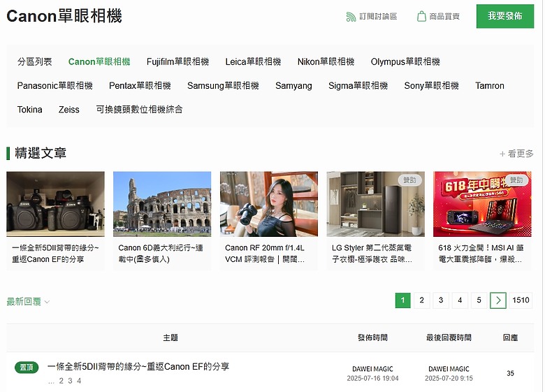Viewport: 545px width, 392px height.
Task: Open LG Styler sponsored article thumbnail
Action: pyautogui.click(x=376, y=204)
